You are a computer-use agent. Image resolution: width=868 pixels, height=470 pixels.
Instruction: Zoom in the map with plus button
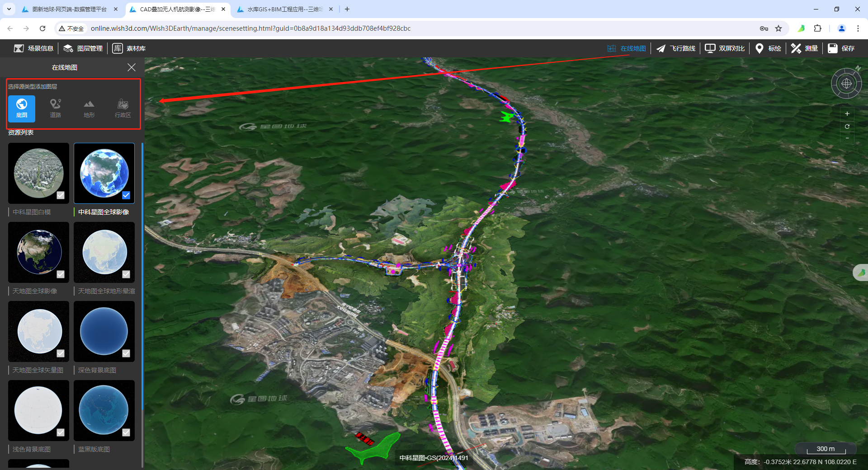(x=847, y=113)
